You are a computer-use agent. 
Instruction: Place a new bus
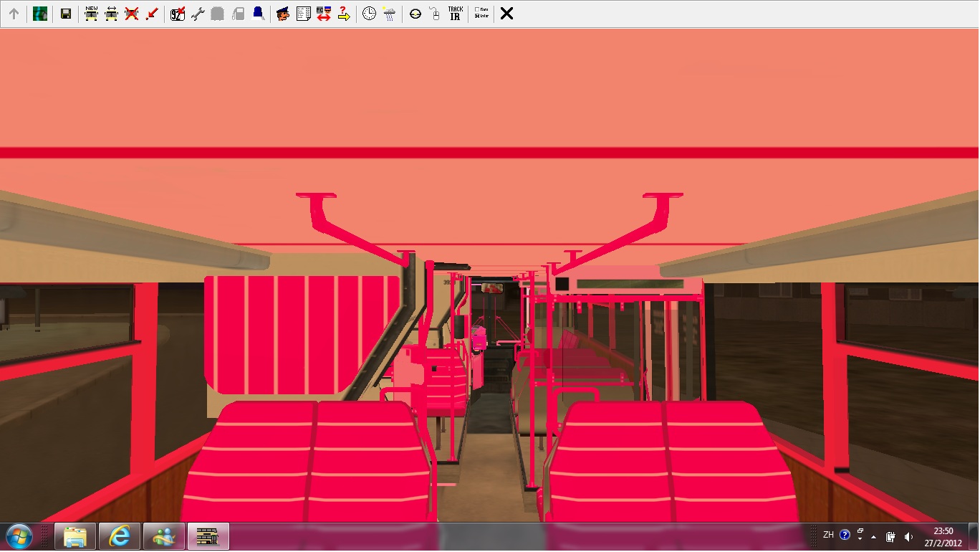pos(91,14)
